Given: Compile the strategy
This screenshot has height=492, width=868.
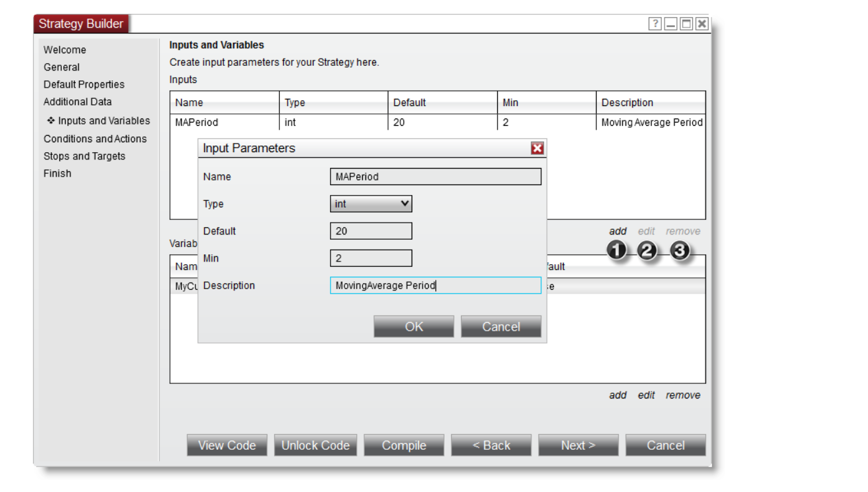Looking at the screenshot, I should (404, 445).
